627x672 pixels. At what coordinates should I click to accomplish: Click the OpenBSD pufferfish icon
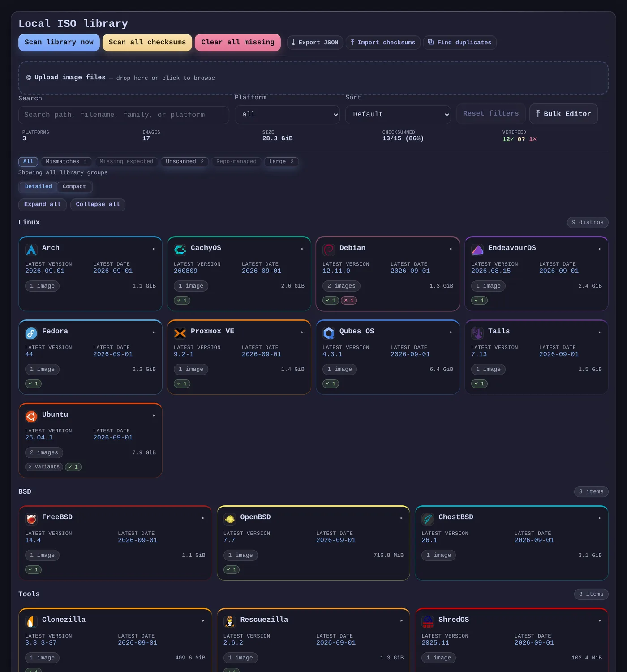click(x=230, y=519)
